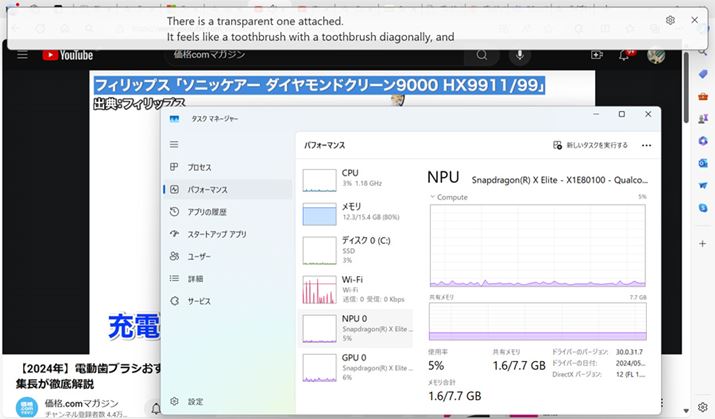715x419 pixels.
Task: Open プロセス page in Task Manager
Action: (199, 167)
